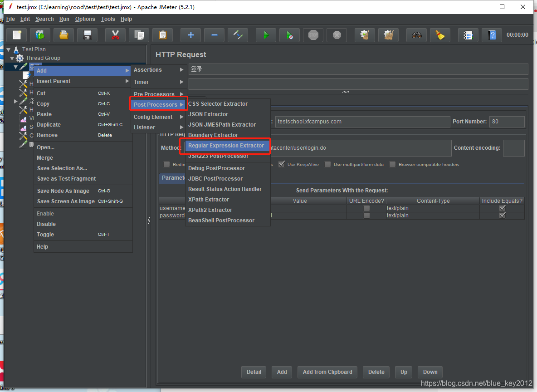Select the Thread Group gear icon
The height and width of the screenshot is (392, 537).
click(x=20, y=58)
